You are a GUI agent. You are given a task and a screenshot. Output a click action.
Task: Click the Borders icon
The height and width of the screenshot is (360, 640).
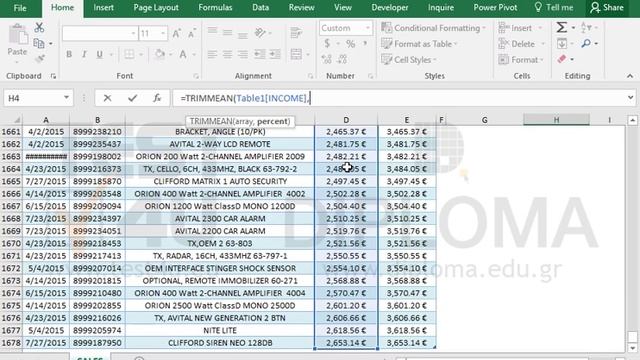(129, 54)
